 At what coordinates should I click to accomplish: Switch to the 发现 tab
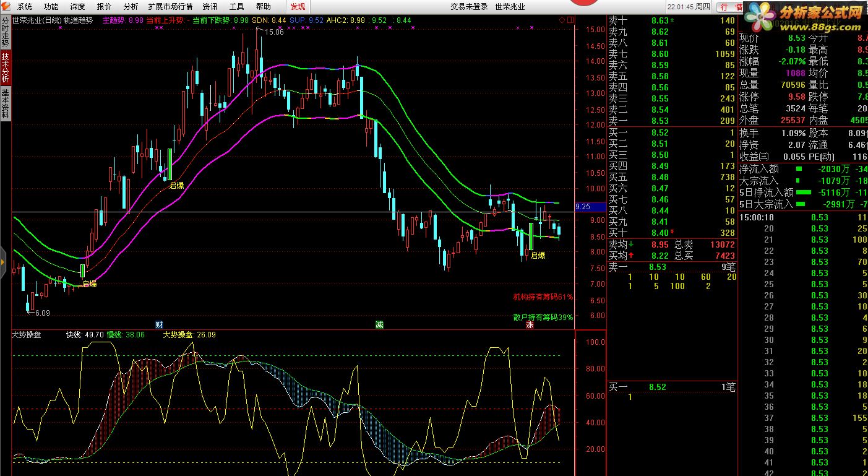click(x=298, y=7)
